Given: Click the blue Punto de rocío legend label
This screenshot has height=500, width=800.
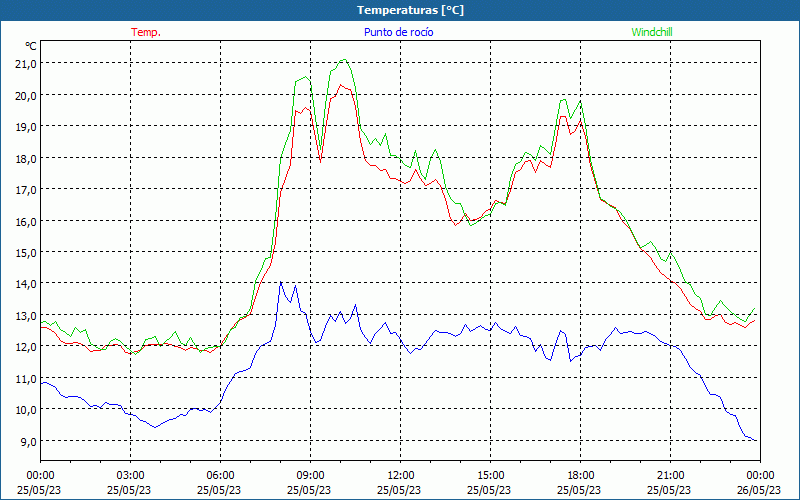Looking at the screenshot, I should (398, 32).
